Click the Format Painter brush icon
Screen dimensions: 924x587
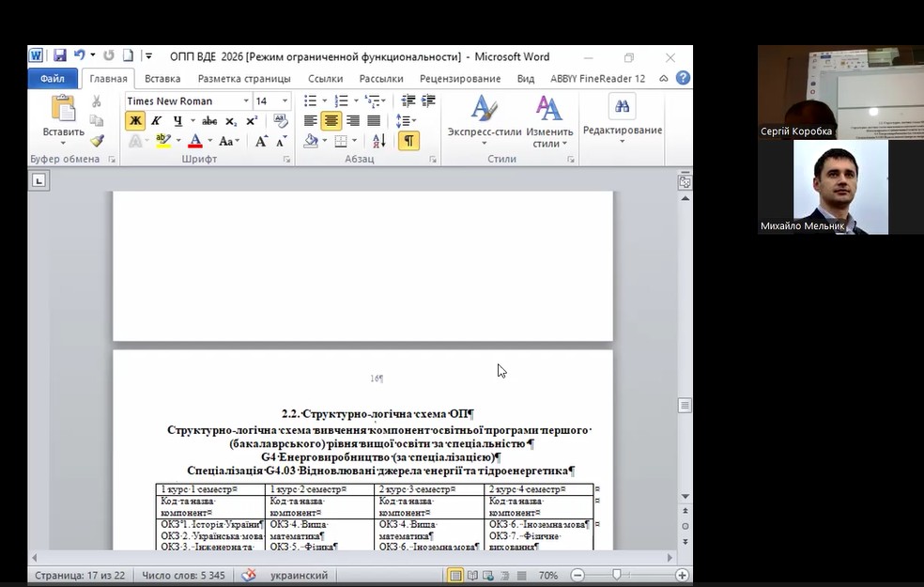[x=97, y=141]
